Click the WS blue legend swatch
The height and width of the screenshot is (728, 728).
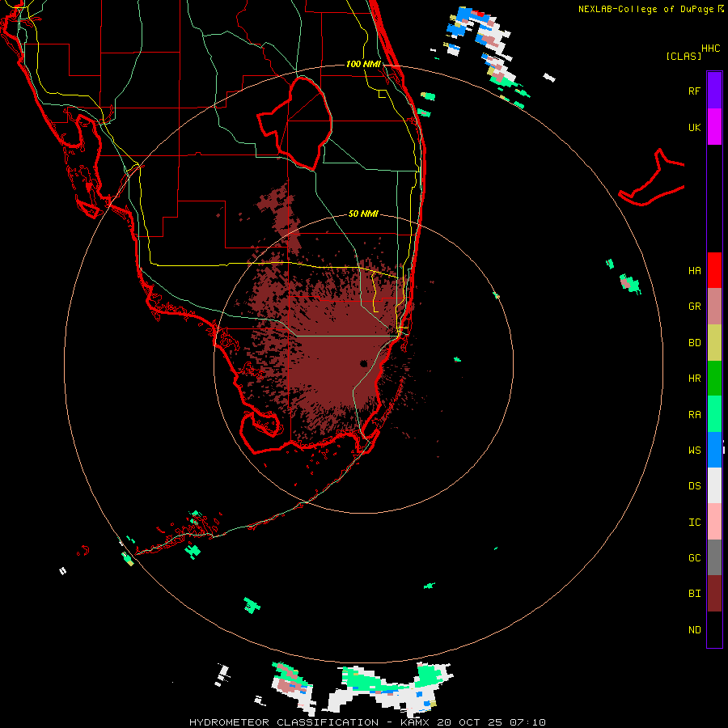[714, 450]
